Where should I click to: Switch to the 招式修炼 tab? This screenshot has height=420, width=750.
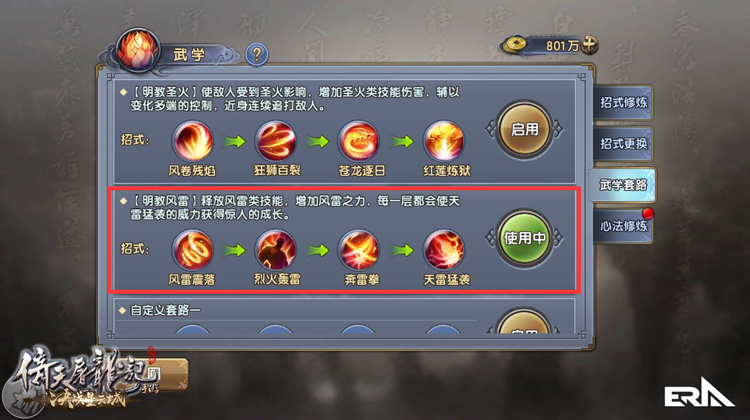click(623, 102)
